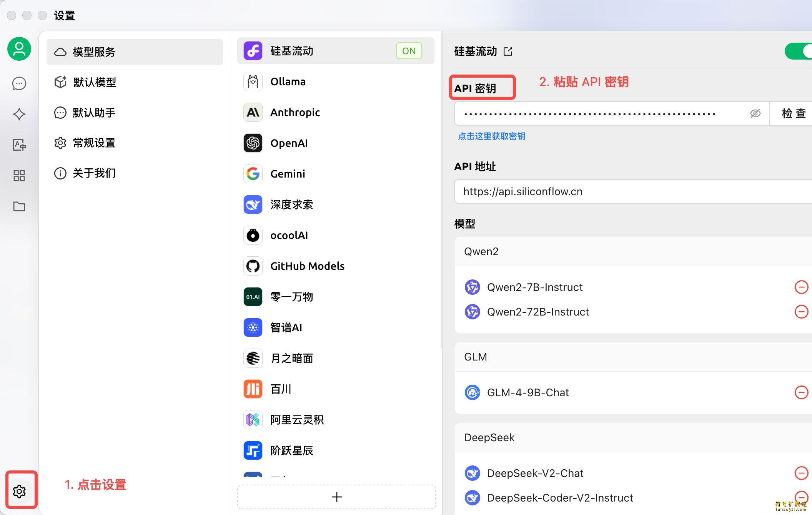Select the 关于我们 settings menu
The image size is (812, 515).
[135, 173]
